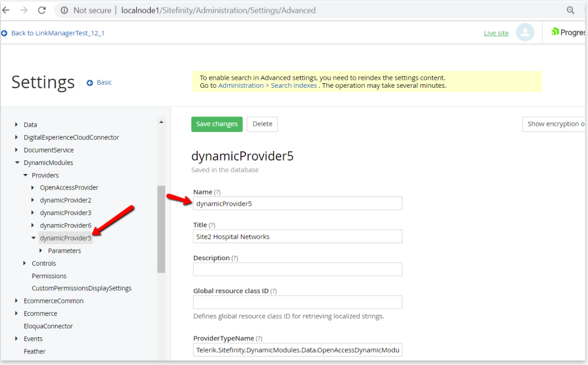Image resolution: width=588 pixels, height=365 pixels.
Task: Expand the dynamicProvider2 node
Action: pyautogui.click(x=33, y=200)
